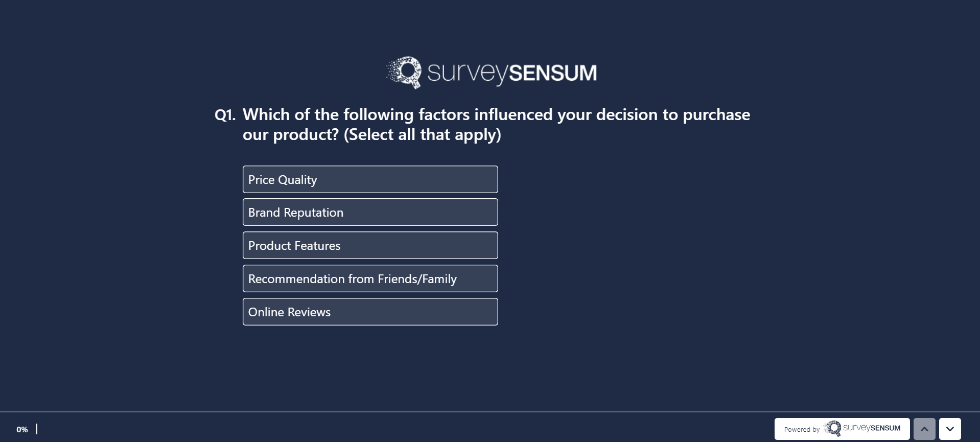Choose the Product Features option
Viewport: 980px width, 442px height.
pyautogui.click(x=370, y=245)
